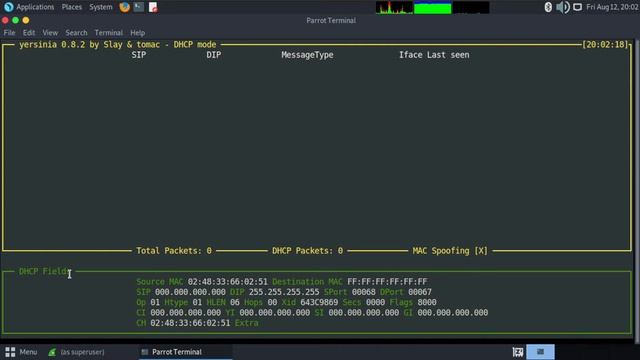This screenshot has height=360, width=640.
Task: Click the SIP column header
Action: [139, 55]
